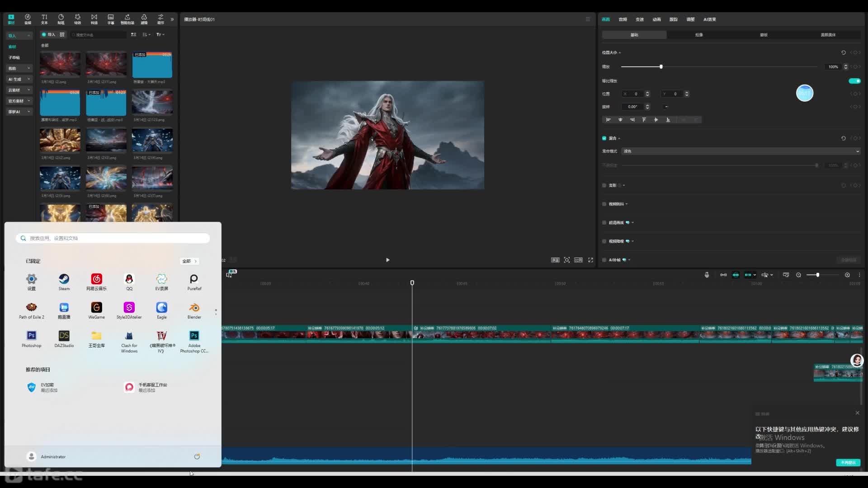The image size is (868, 488).
Task: Launch DAZStudio from the pinned apps
Action: click(x=64, y=339)
